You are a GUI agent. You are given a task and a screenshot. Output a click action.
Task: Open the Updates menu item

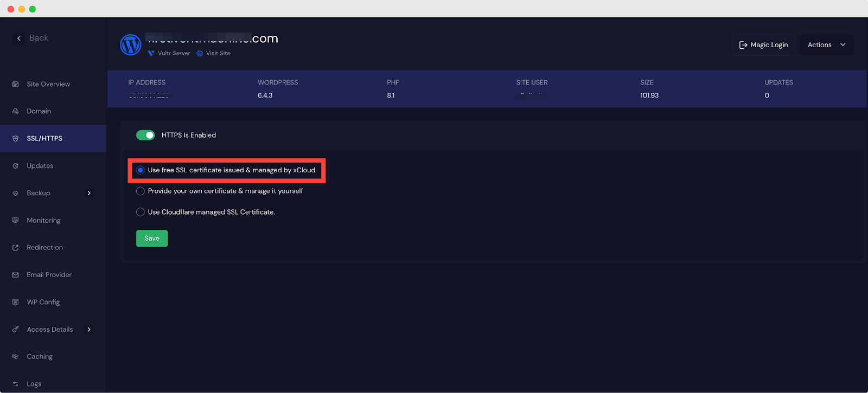[x=40, y=166]
